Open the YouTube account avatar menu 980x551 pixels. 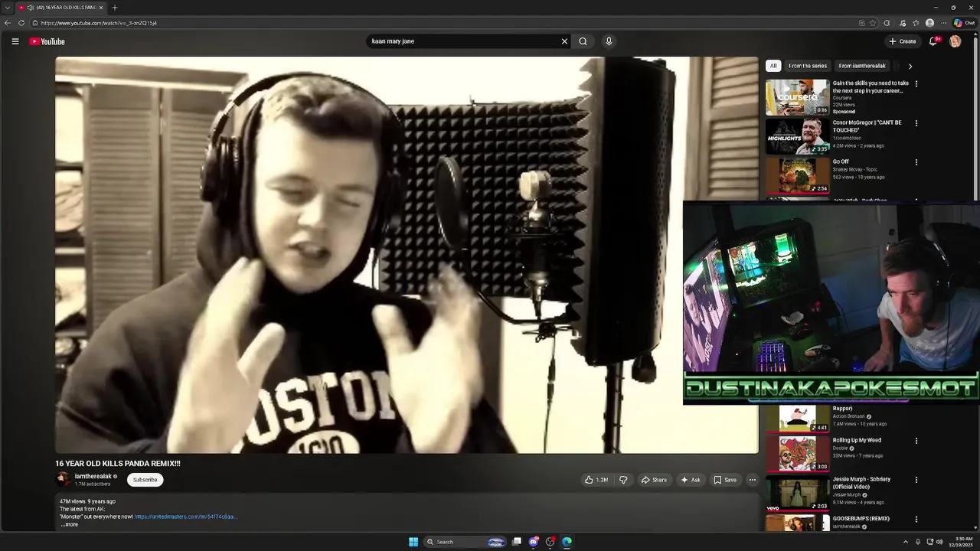click(x=955, y=41)
